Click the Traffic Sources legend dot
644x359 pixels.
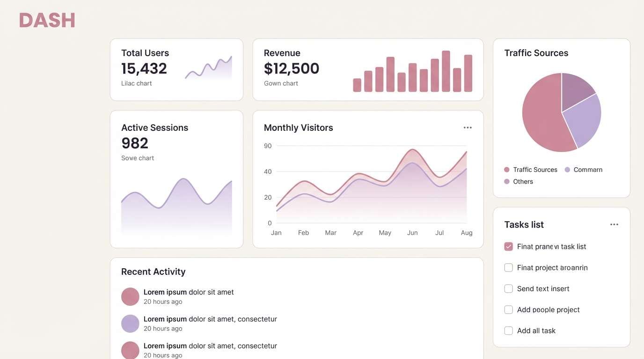506,169
